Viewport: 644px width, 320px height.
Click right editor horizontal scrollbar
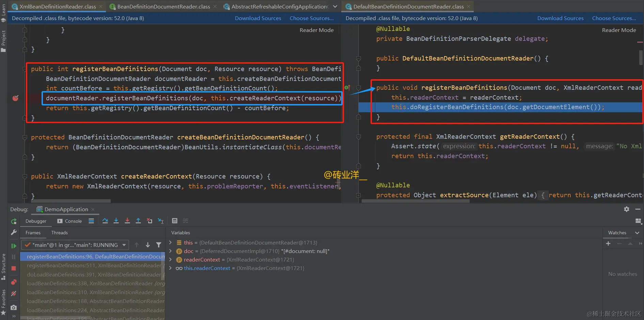[x=415, y=201]
